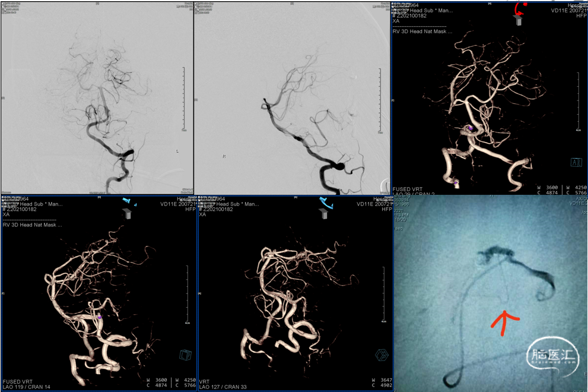
Task: Click the A|L orientation cube icon
Action: [576, 162]
